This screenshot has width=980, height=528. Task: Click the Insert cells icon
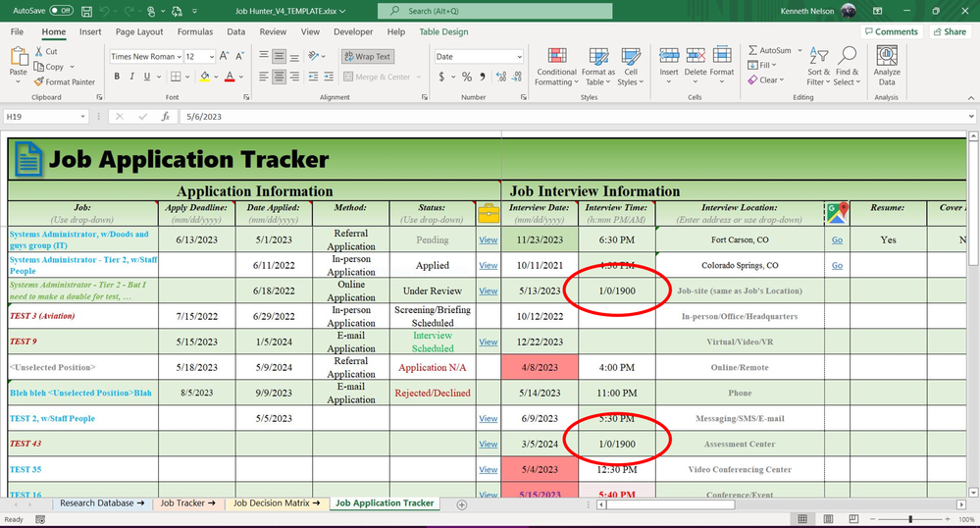pos(669,56)
